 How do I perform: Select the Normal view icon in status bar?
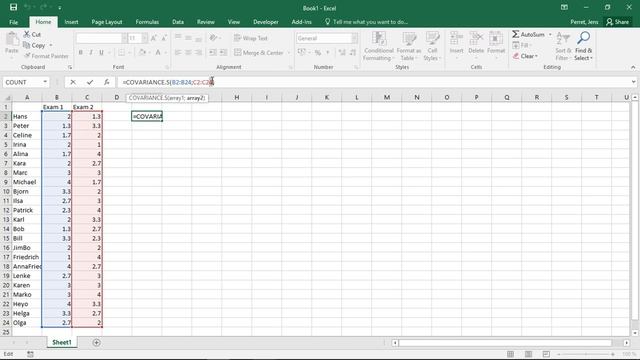tap(510, 354)
